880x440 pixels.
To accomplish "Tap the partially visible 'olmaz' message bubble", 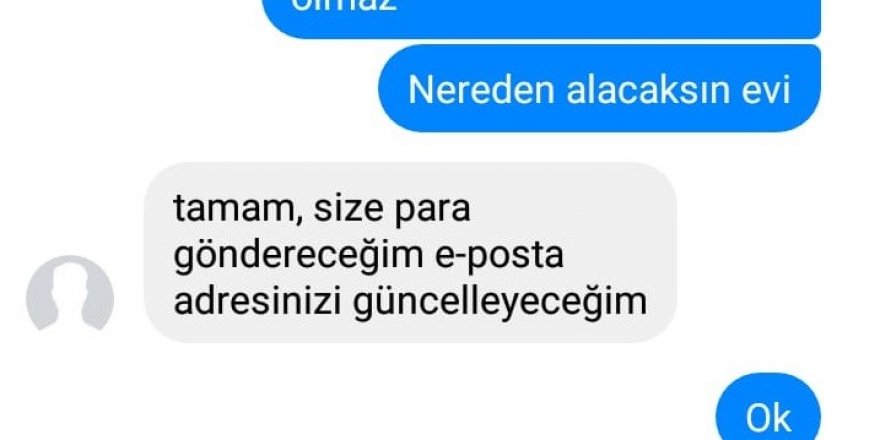I will pos(542,19).
